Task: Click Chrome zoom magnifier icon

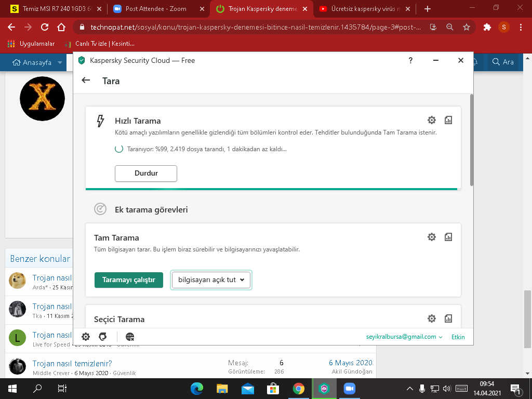Action: (450, 27)
